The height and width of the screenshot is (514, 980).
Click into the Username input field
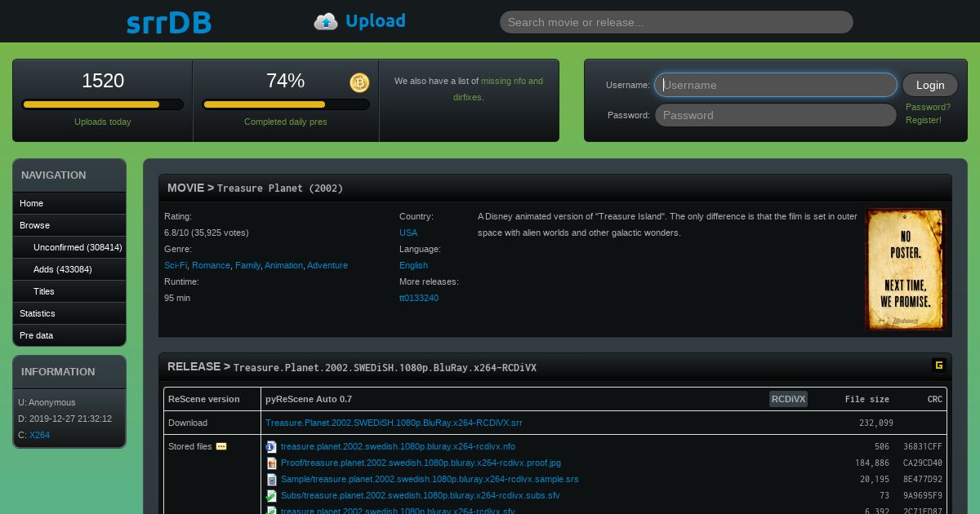(x=776, y=85)
